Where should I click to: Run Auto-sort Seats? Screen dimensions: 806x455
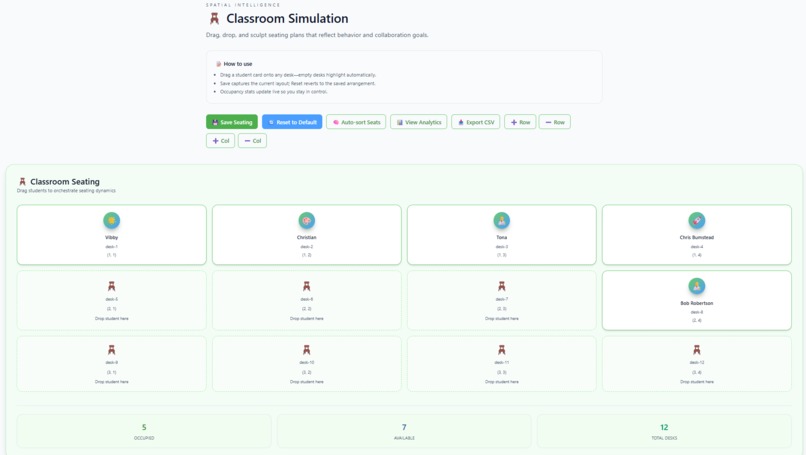point(356,122)
